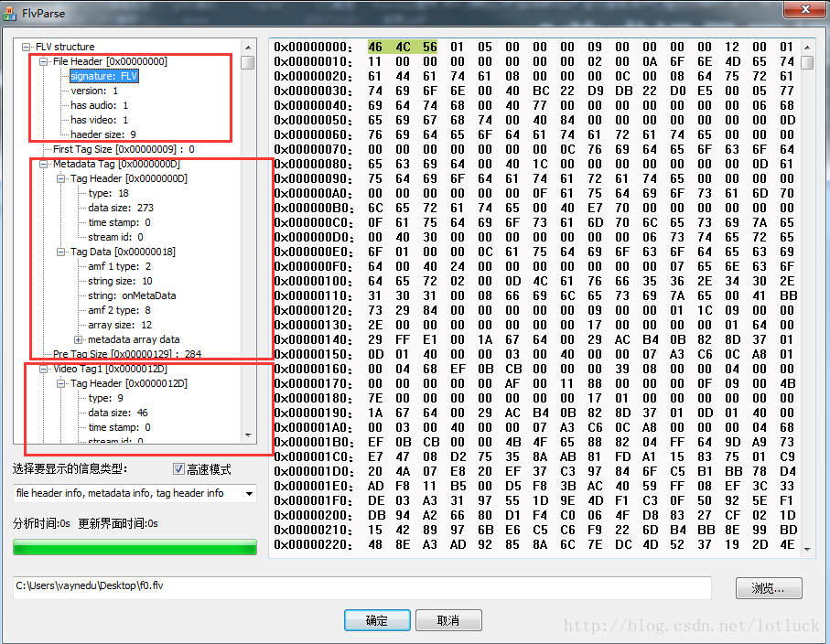Select the 'amf 1 type: 2' item
The width and height of the screenshot is (830, 644).
[120, 266]
